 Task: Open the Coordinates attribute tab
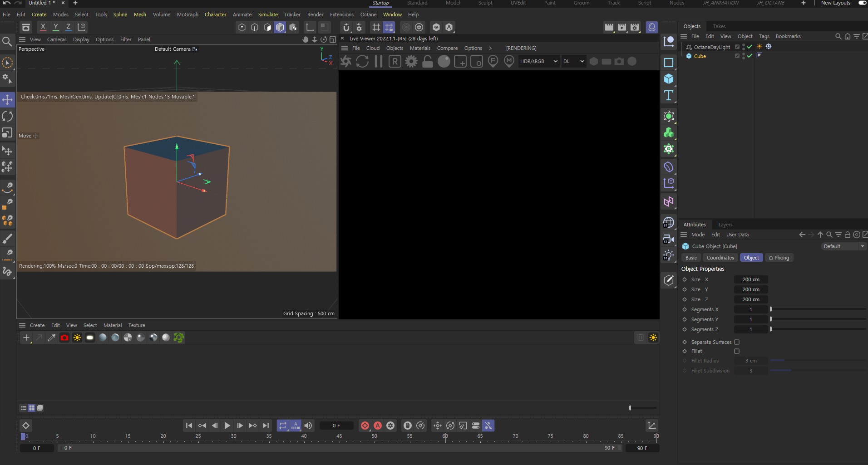click(720, 258)
